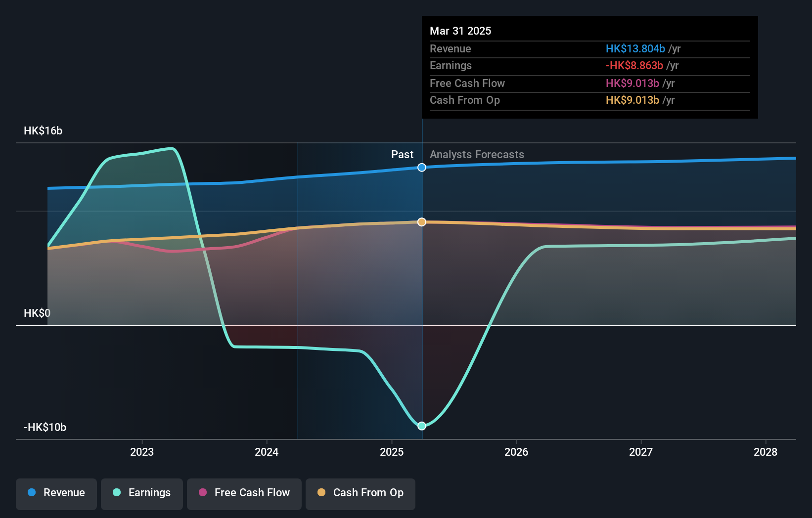
Task: Click the HK$16b y-axis label
Action: tap(43, 130)
